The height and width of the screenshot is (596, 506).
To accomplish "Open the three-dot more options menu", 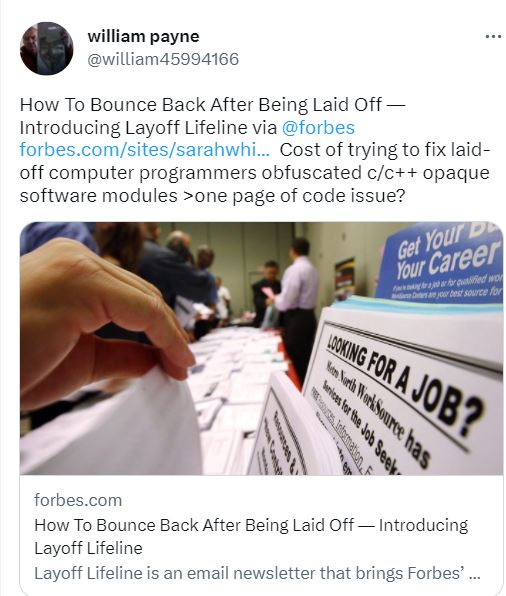I will click(493, 37).
